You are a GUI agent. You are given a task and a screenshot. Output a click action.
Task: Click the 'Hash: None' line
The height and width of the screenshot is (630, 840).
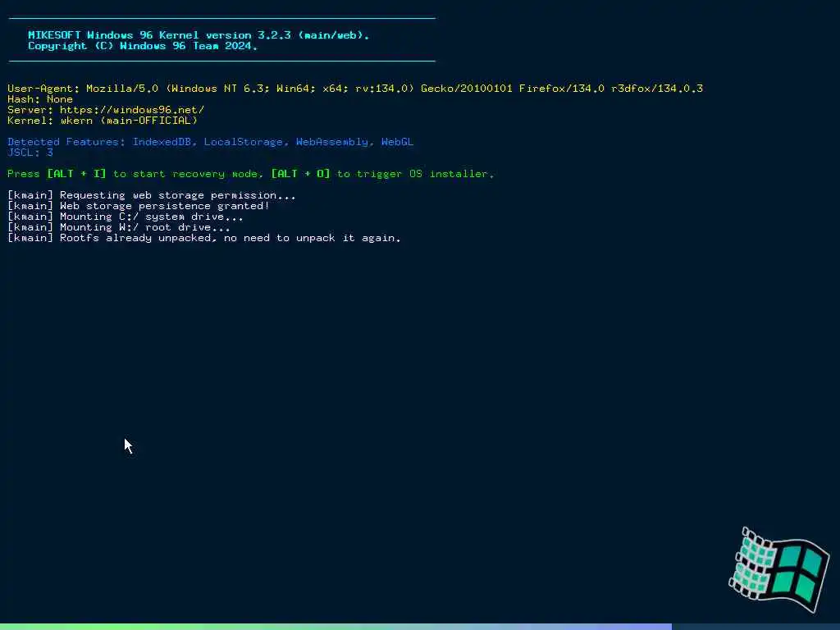pyautogui.click(x=40, y=99)
